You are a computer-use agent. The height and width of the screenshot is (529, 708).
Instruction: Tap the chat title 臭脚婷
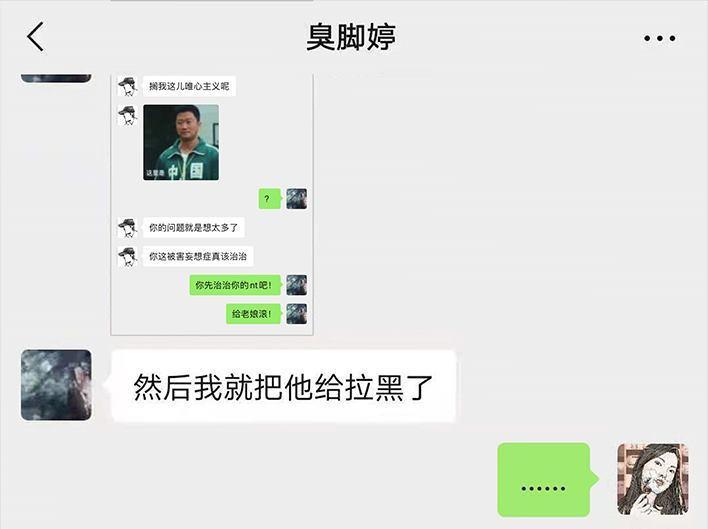(x=351, y=37)
